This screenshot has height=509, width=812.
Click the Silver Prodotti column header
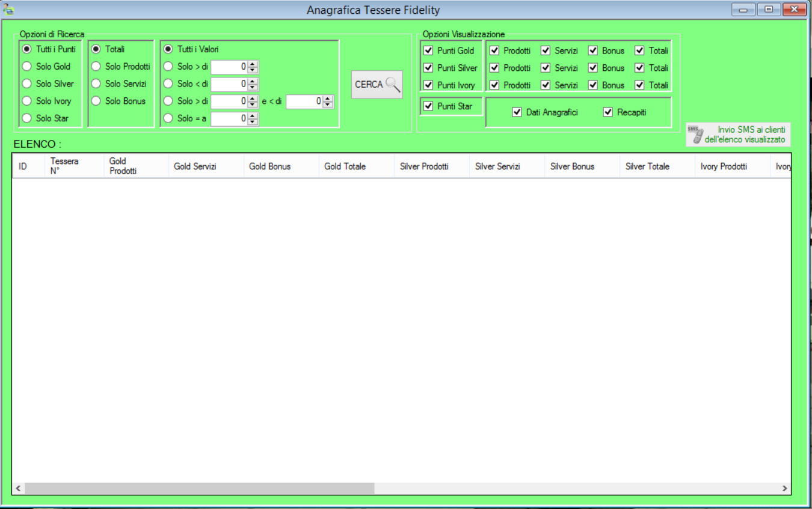coord(432,166)
